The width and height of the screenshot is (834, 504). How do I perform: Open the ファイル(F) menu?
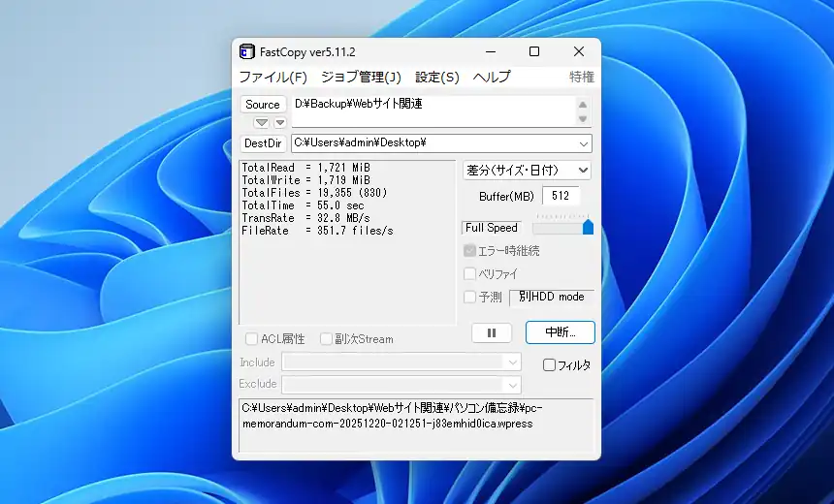click(x=273, y=78)
